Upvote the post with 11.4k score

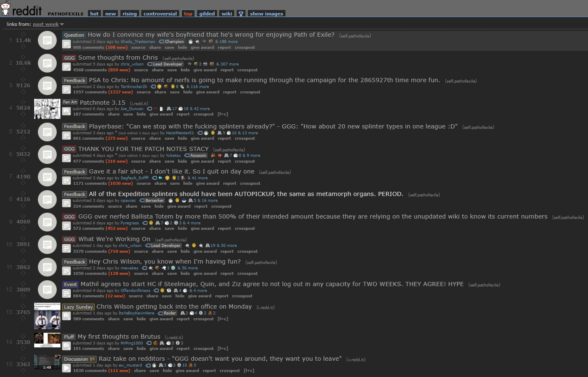(23, 35)
